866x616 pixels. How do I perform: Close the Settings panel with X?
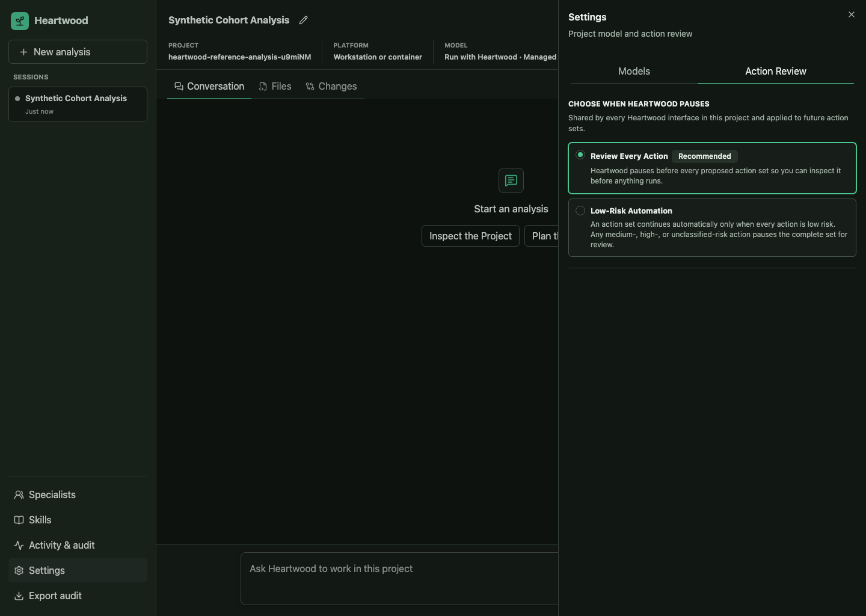851,14
